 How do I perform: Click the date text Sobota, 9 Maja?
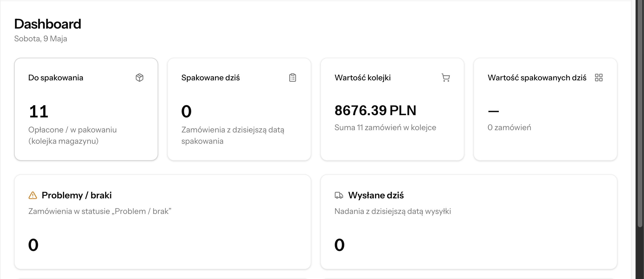pyautogui.click(x=41, y=38)
